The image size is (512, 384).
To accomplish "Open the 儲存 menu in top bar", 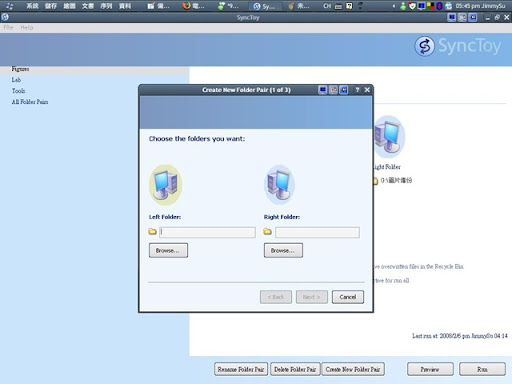I will click(51, 6).
